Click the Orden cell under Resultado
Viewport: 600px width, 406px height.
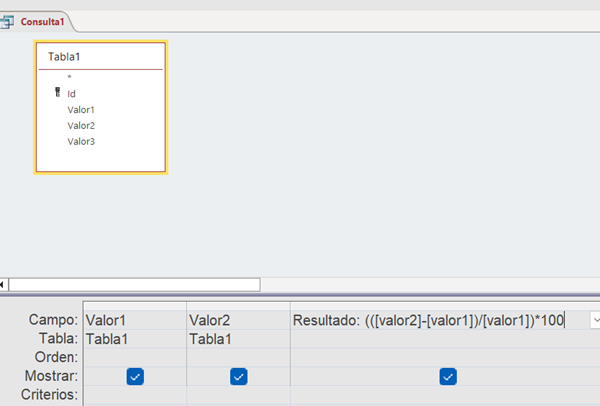coord(445,357)
